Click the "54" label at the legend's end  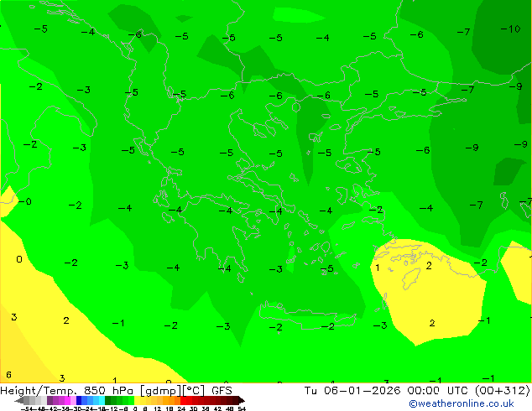click(x=242, y=408)
